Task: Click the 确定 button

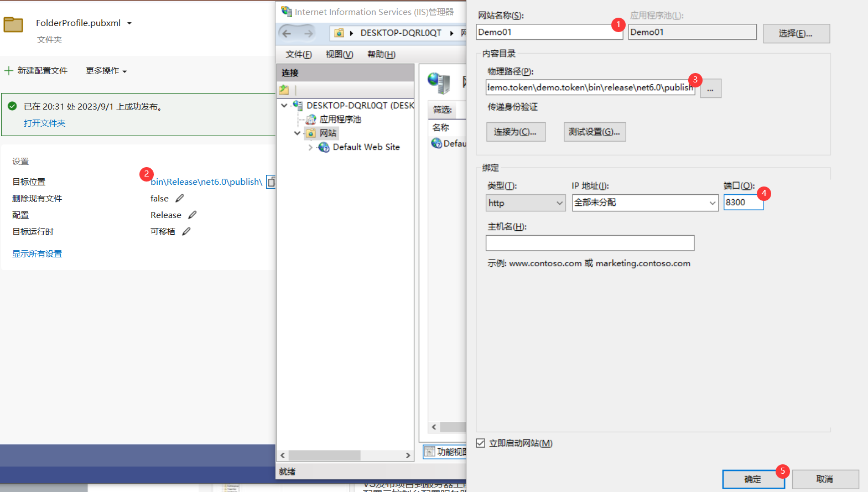Action: 753,479
